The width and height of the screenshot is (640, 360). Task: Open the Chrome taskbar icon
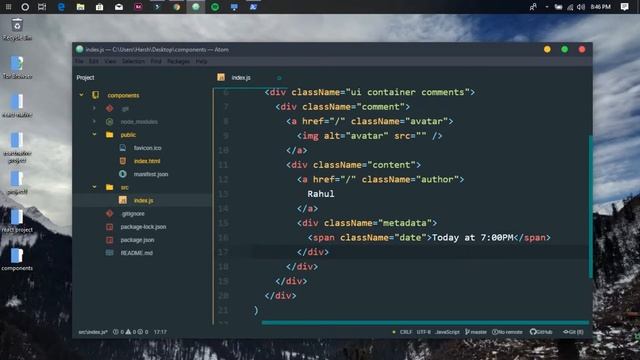coord(176,7)
